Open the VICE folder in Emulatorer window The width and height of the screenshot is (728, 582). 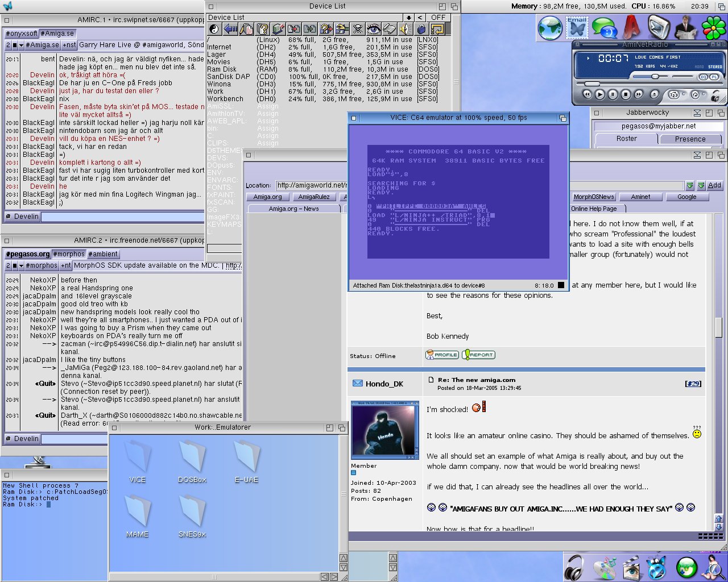(x=137, y=463)
